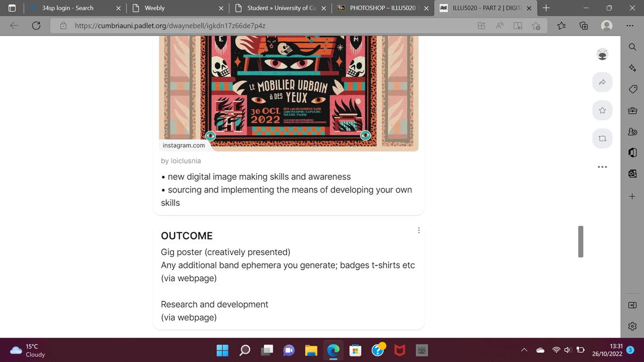Image resolution: width=644 pixels, height=362 pixels.
Task: Close the PHOTOSHOP tab
Action: click(426, 8)
